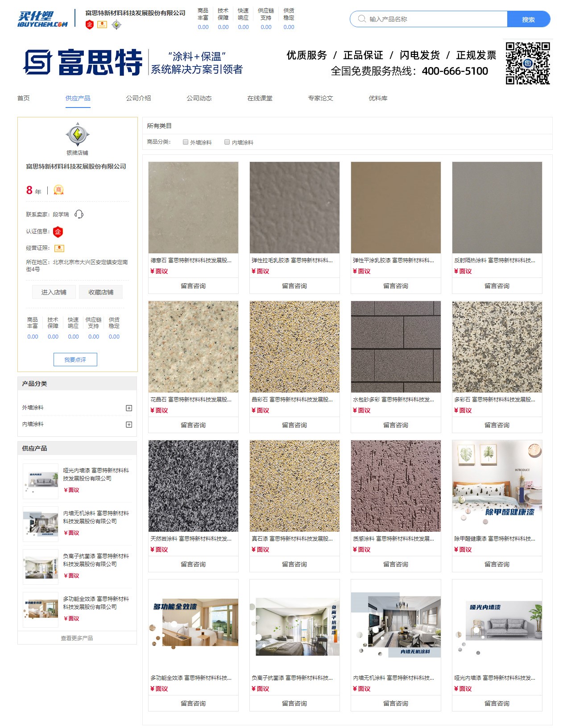
Task: Click the 收藏店铺 button
Action: click(101, 292)
